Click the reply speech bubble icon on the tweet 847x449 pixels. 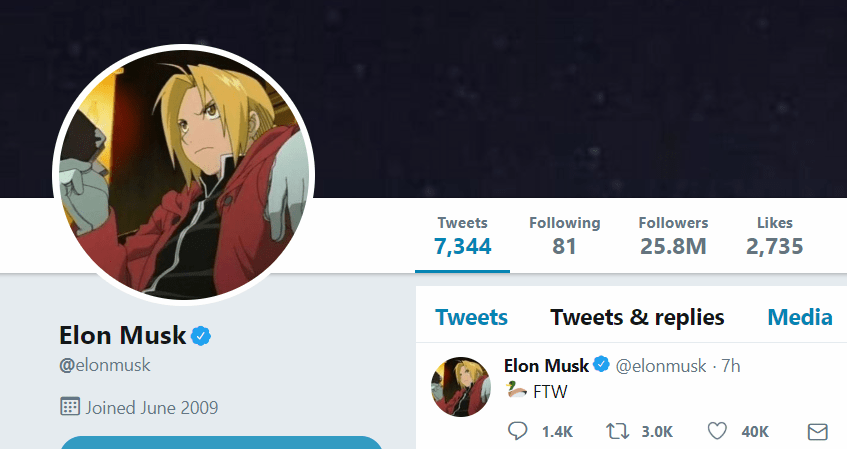tap(517, 431)
